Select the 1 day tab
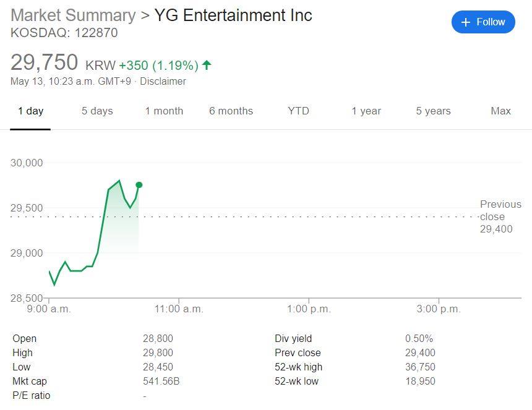532x410 pixels. (30, 111)
